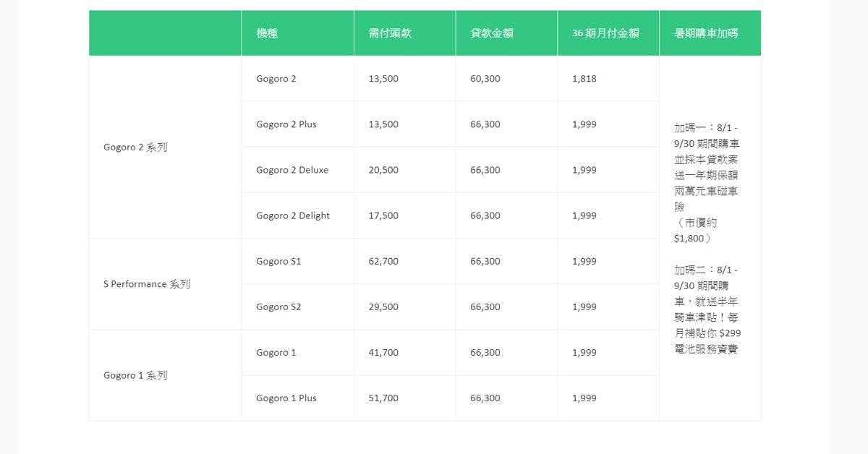The width and height of the screenshot is (868, 454).
Task: Select the 51,700 down payment value
Action: 383,398
